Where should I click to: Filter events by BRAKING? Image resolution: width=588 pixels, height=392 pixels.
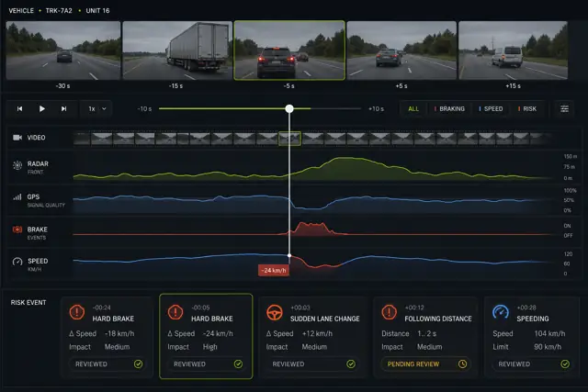click(449, 108)
